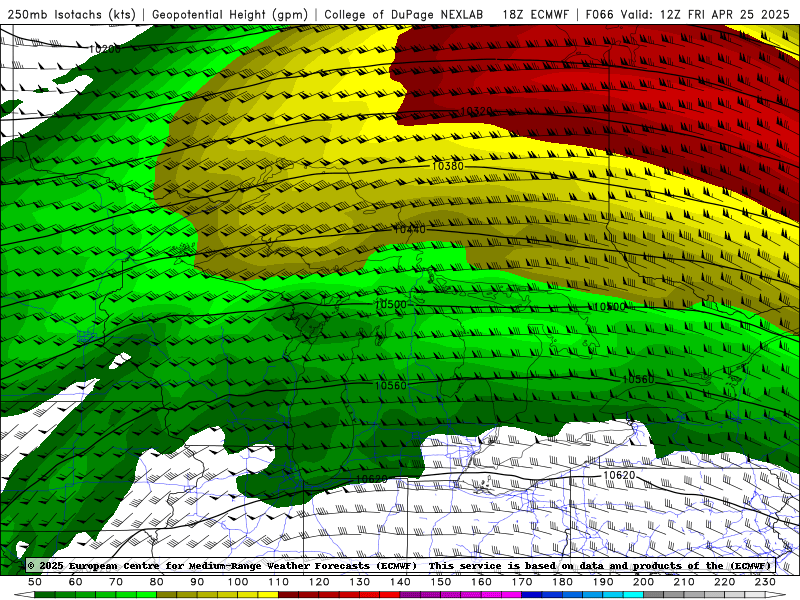Click the 'Geopotential Height (gpm)' header text

click(230, 15)
